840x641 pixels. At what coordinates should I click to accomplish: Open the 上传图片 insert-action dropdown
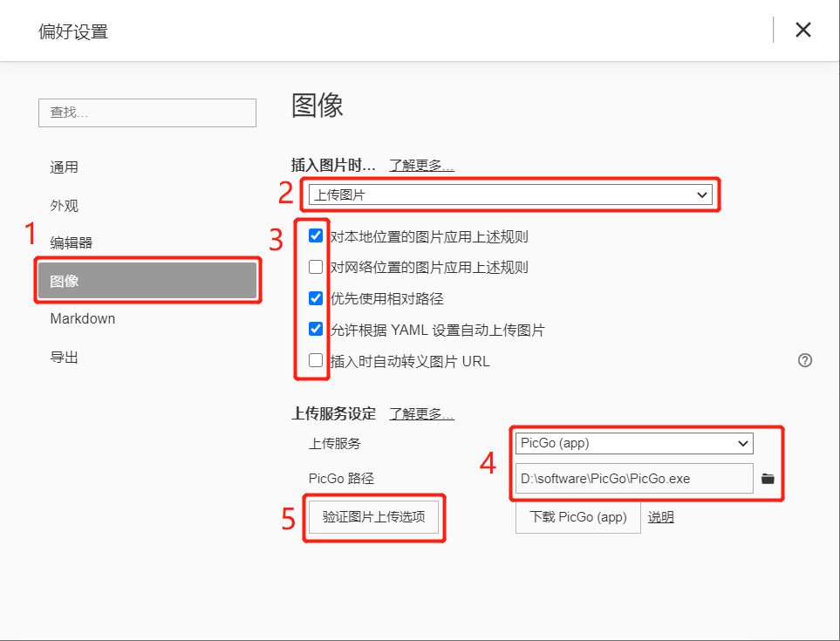point(510,195)
